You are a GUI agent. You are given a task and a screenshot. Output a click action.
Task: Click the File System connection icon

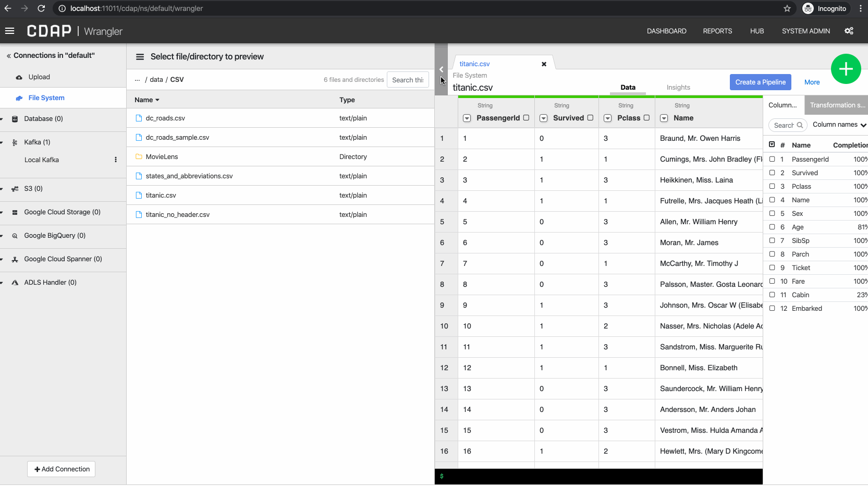click(19, 98)
